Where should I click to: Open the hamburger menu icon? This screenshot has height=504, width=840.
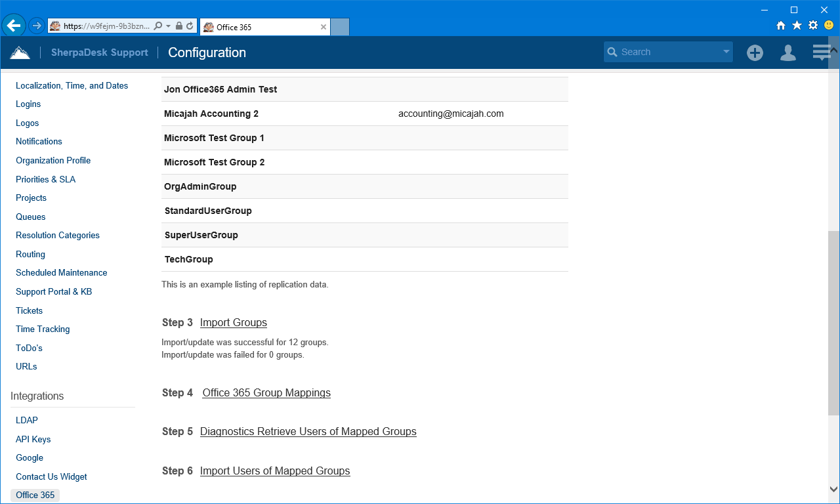821,51
